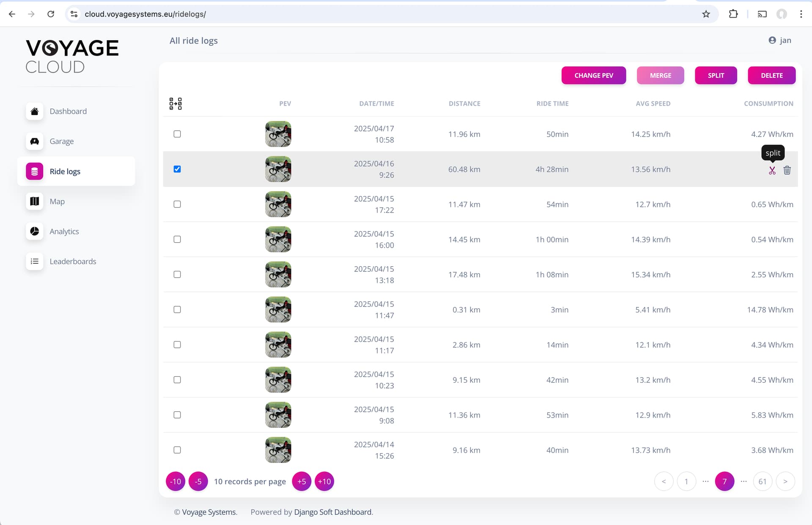This screenshot has height=525, width=812.
Task: Bookmark page with star icon
Action: click(706, 14)
